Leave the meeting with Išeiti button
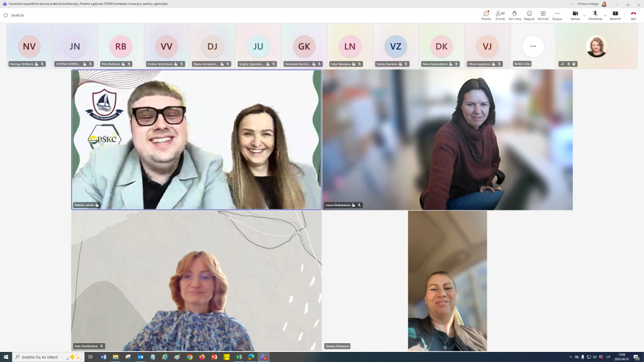This screenshot has width=644, height=362. (633, 14)
